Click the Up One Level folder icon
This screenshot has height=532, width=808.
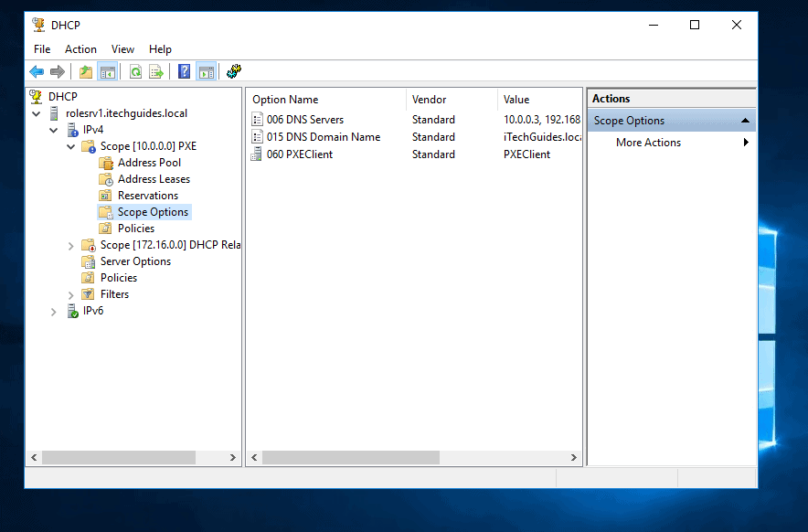[86, 71]
